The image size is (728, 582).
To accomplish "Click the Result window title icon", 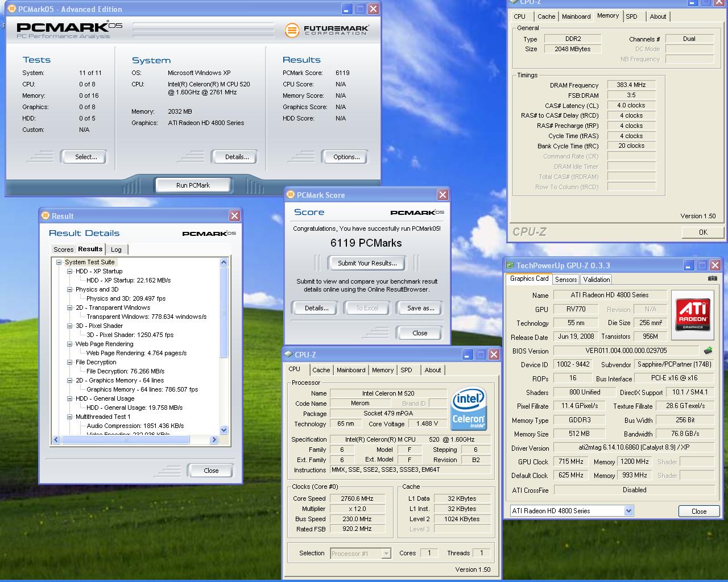I will [45, 216].
